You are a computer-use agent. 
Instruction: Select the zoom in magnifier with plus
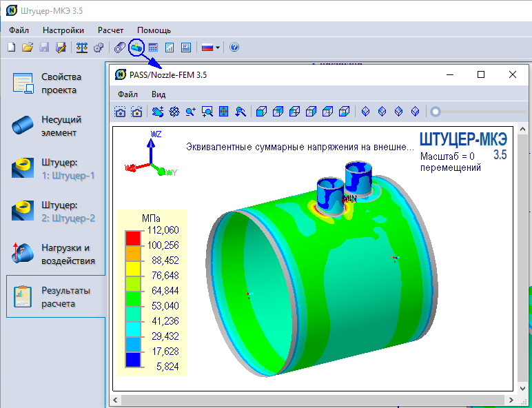[190, 112]
